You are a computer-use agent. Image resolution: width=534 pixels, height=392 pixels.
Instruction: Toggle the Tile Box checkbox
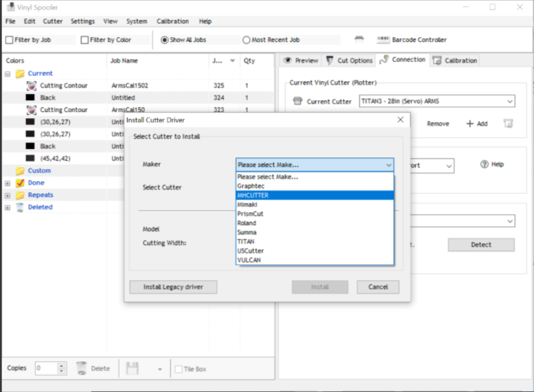tap(179, 369)
